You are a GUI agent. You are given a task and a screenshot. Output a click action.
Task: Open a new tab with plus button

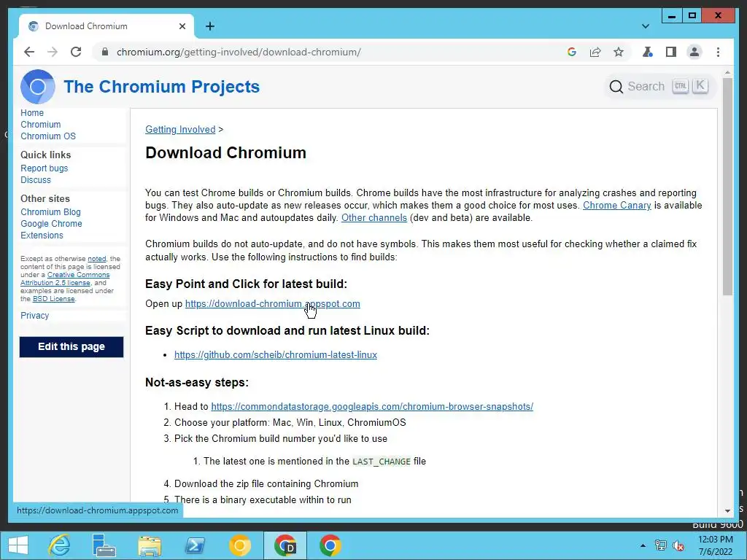(x=209, y=26)
